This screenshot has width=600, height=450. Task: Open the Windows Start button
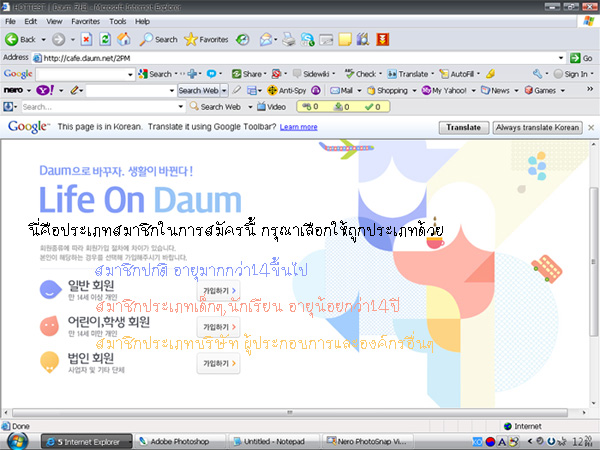coord(18,442)
